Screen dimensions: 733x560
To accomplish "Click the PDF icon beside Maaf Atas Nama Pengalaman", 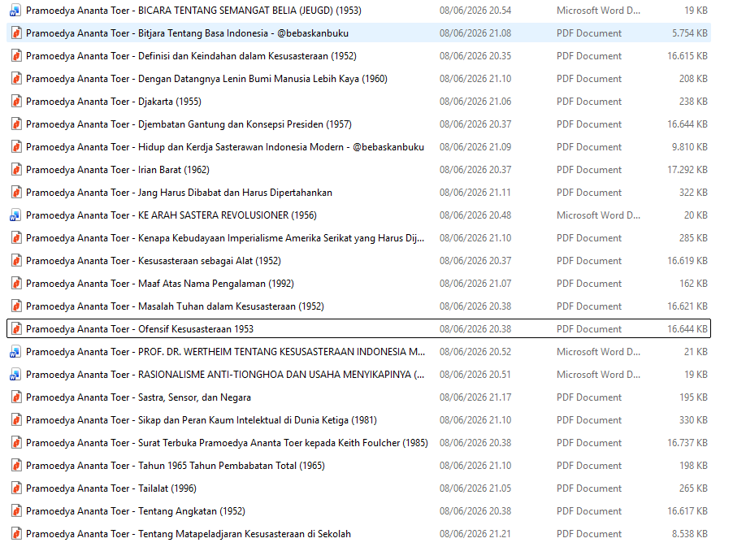I will point(16,284).
